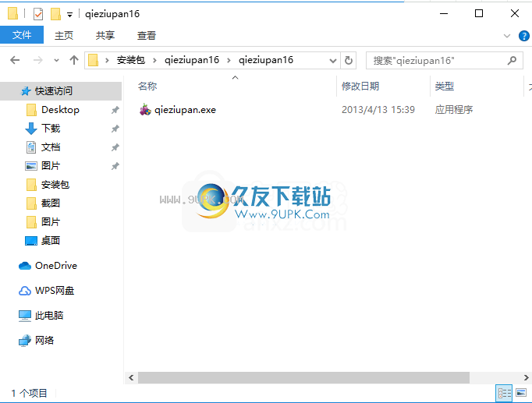The width and height of the screenshot is (532, 403).
Task: Switch to large thumbnails view layout
Action: (521, 393)
